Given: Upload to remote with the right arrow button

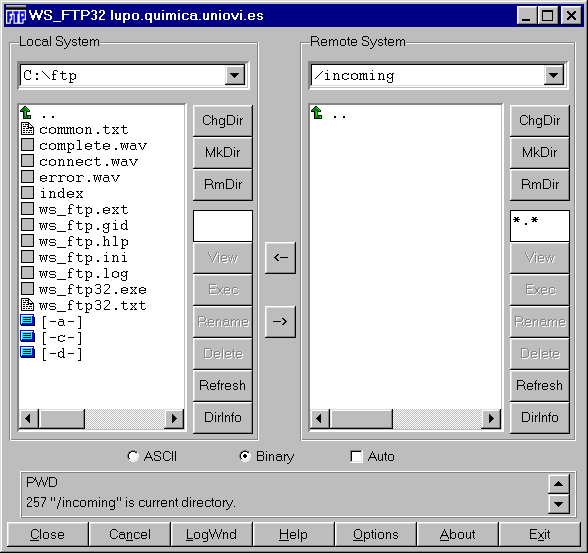Looking at the screenshot, I should [280, 322].
